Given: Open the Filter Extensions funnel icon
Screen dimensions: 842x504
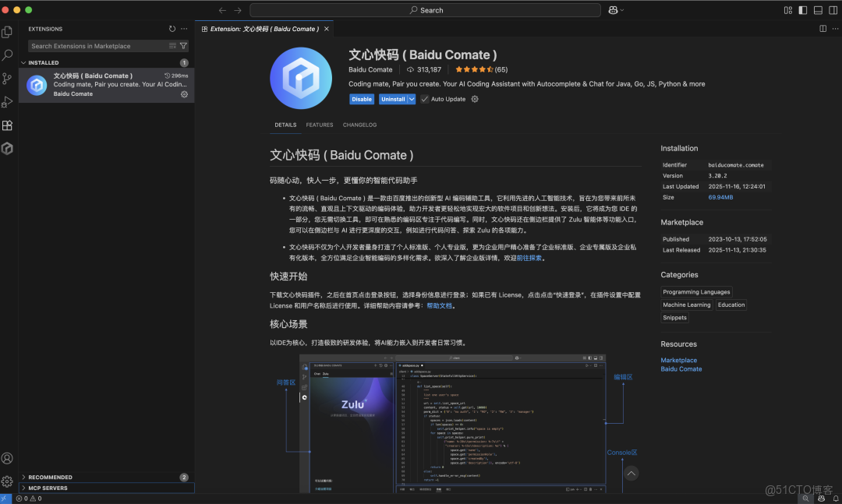Looking at the screenshot, I should click(x=183, y=46).
